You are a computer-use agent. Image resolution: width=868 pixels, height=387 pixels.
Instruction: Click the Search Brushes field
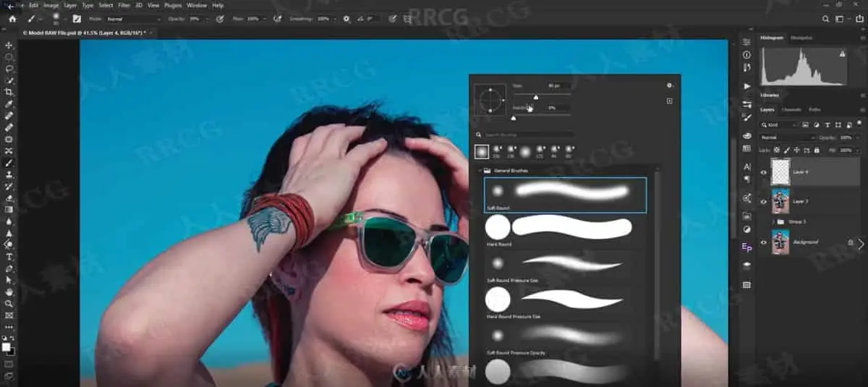pos(530,135)
